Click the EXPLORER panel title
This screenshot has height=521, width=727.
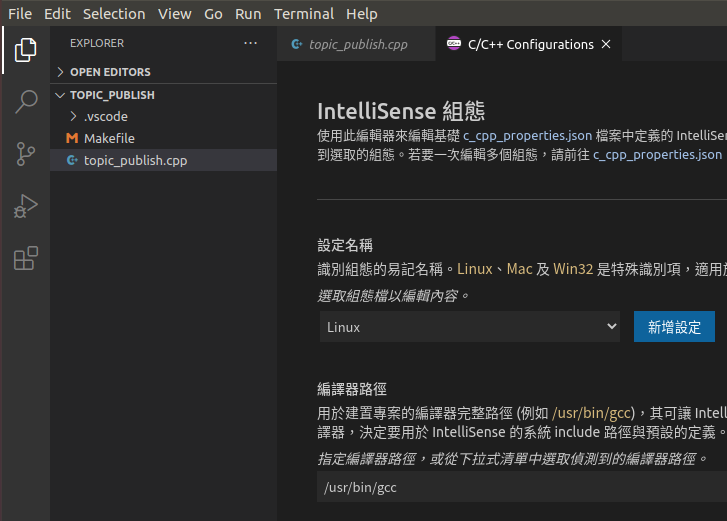point(97,43)
